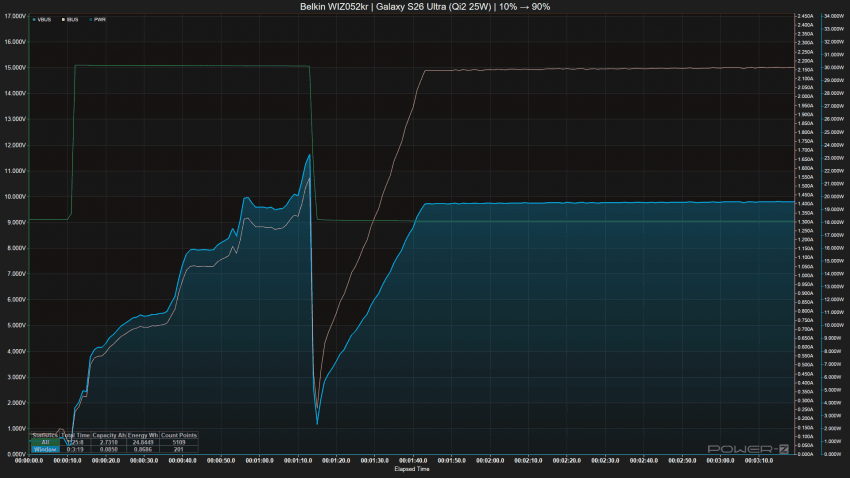This screenshot has width=850, height=478.
Task: Select the green All row in Statistics
Action: point(45,442)
